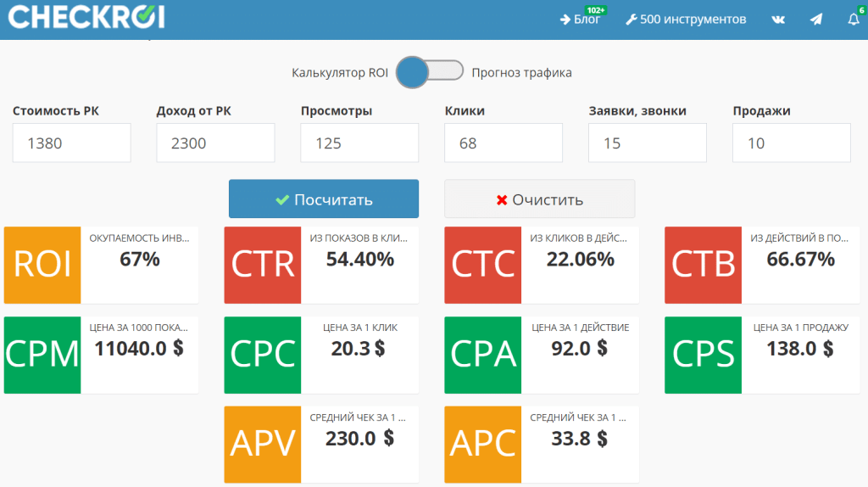This screenshot has height=487, width=868.
Task: Click the green CPS tile
Action: tap(703, 355)
